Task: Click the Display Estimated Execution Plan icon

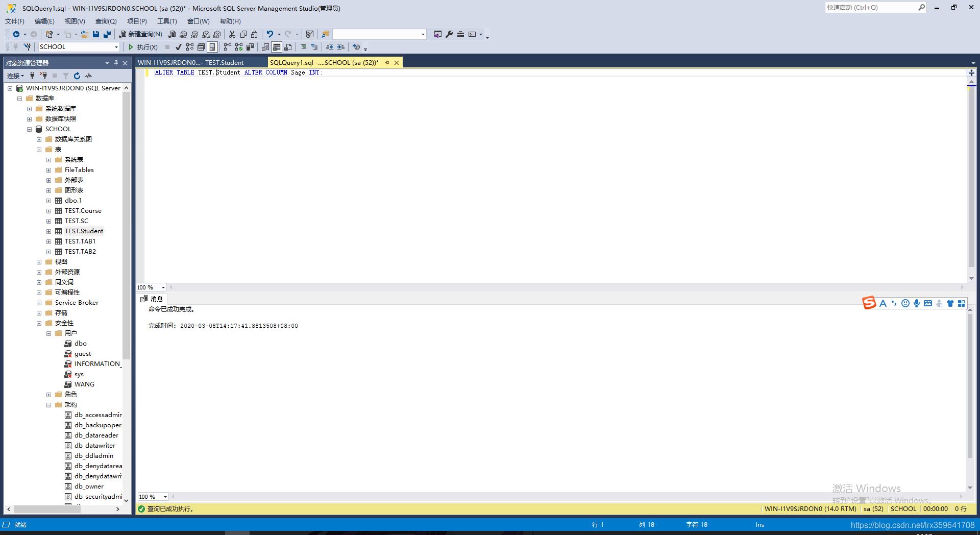Action: (190, 47)
